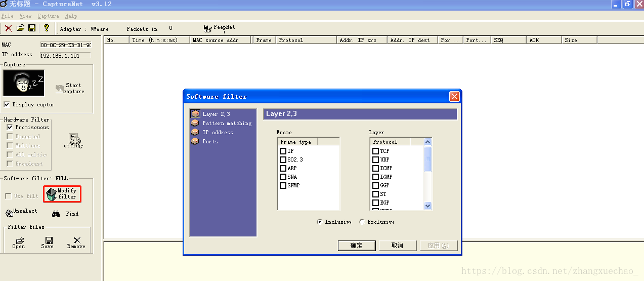This screenshot has height=281, width=644.
Task: Save capture using toolbar floppy disk icon
Action: point(32,28)
